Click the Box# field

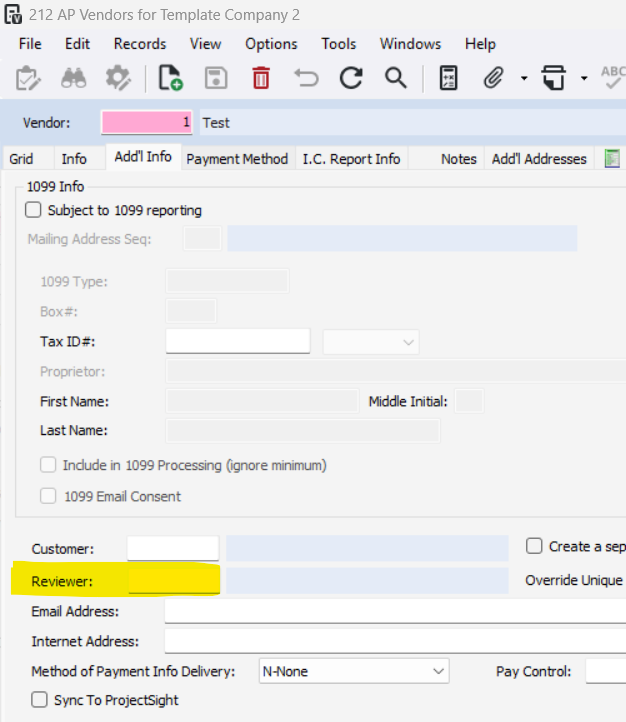tap(191, 311)
